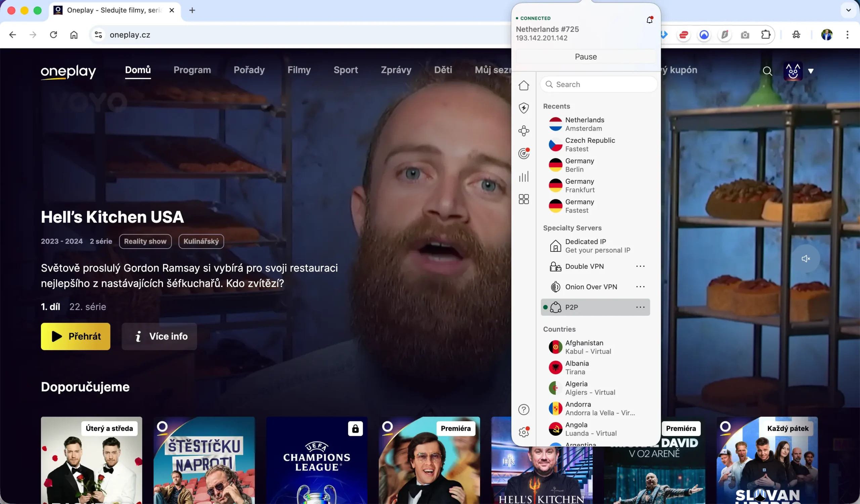
Task: Open the Meshnet panel in NordVPN sidebar
Action: (x=524, y=131)
